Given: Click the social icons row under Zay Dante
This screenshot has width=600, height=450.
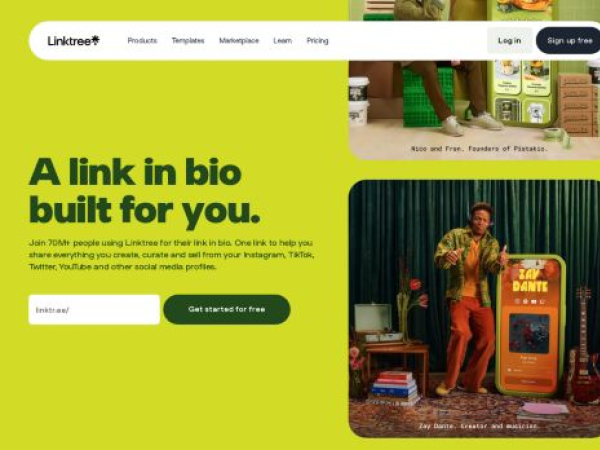Looking at the screenshot, I should tap(530, 302).
